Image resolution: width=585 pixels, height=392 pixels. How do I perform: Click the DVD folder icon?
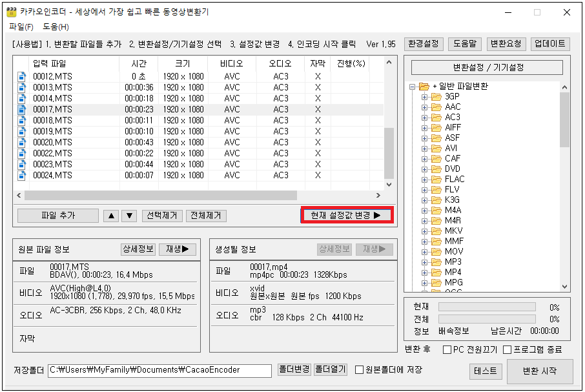pyautogui.click(x=436, y=169)
